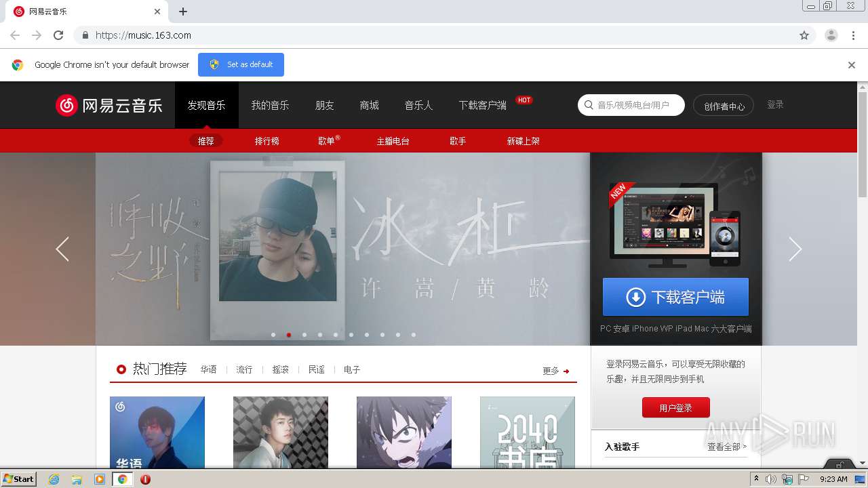The width and height of the screenshot is (868, 488).
Task: Click the search magnifier icon
Action: pos(589,105)
